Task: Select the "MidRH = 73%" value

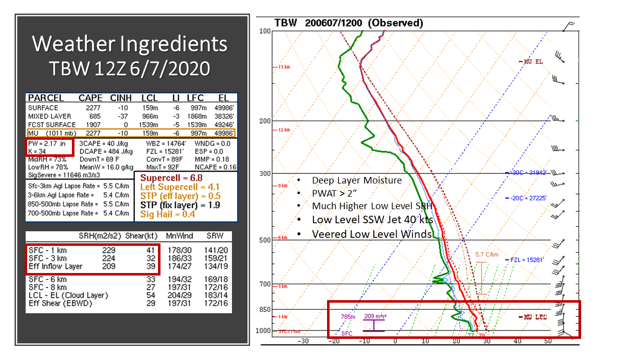Action: tap(47, 159)
